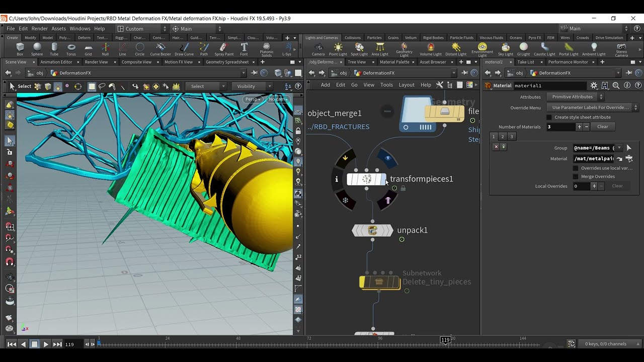Open the Main radial menu dropdown
644x362 pixels.
point(196,29)
